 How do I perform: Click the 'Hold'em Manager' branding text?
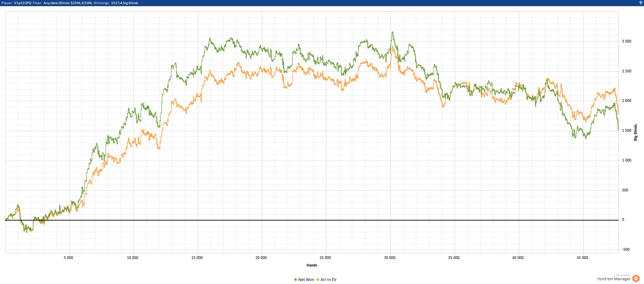(x=614, y=279)
